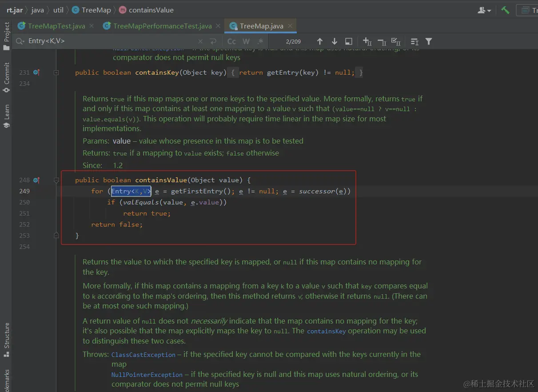The image size is (538, 392).
Task: Open the run configuration dropdown
Action: pyautogui.click(x=527, y=10)
